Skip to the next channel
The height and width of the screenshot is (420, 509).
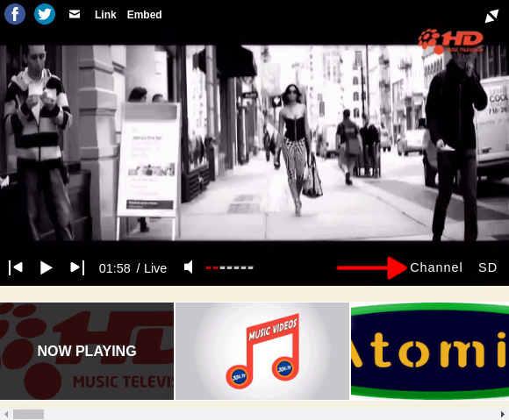[x=77, y=267]
